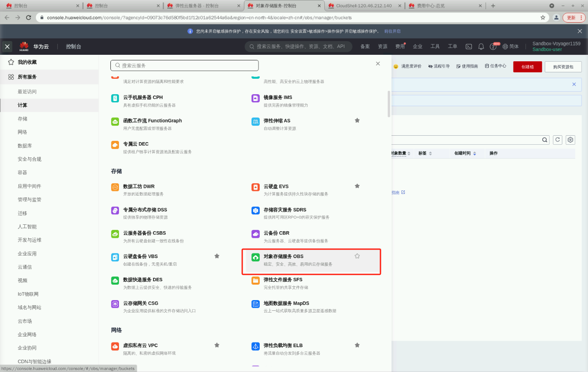
Task: Open 使用指南 link
Action: (x=467, y=66)
